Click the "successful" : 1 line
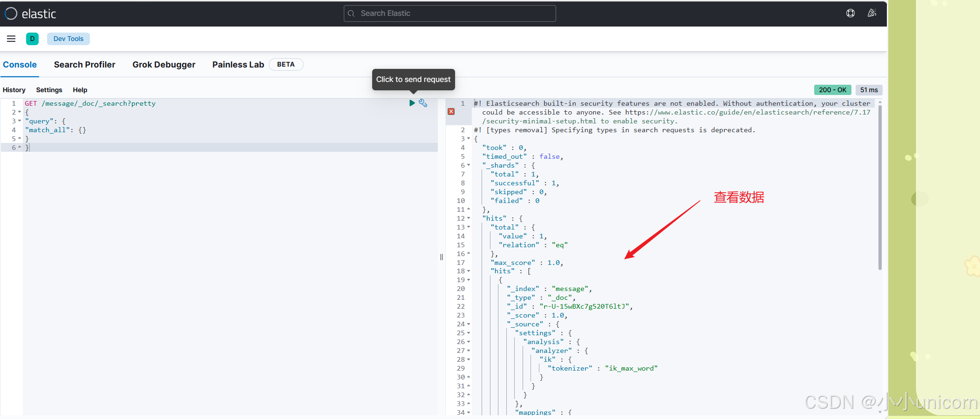 point(524,183)
